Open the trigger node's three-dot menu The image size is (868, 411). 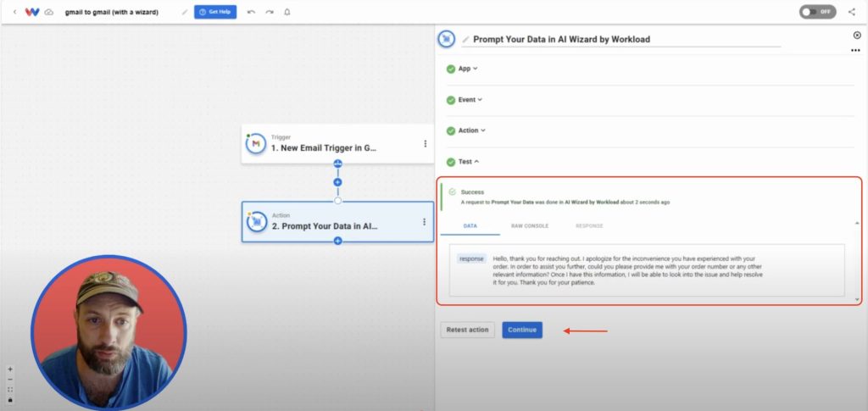(x=426, y=144)
